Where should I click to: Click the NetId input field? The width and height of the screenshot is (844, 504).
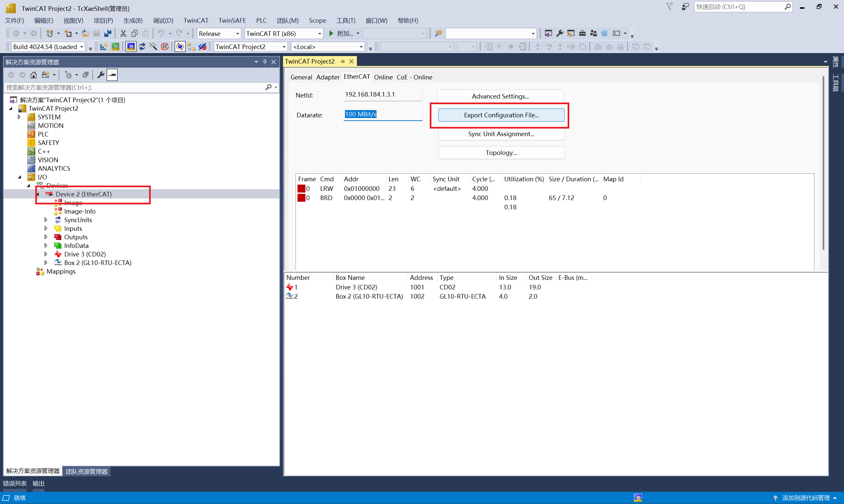(382, 95)
